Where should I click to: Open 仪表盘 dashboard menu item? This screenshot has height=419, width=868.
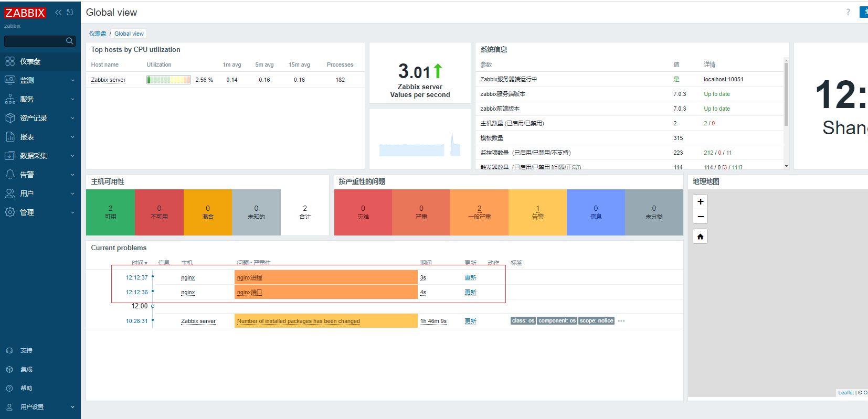[40, 61]
